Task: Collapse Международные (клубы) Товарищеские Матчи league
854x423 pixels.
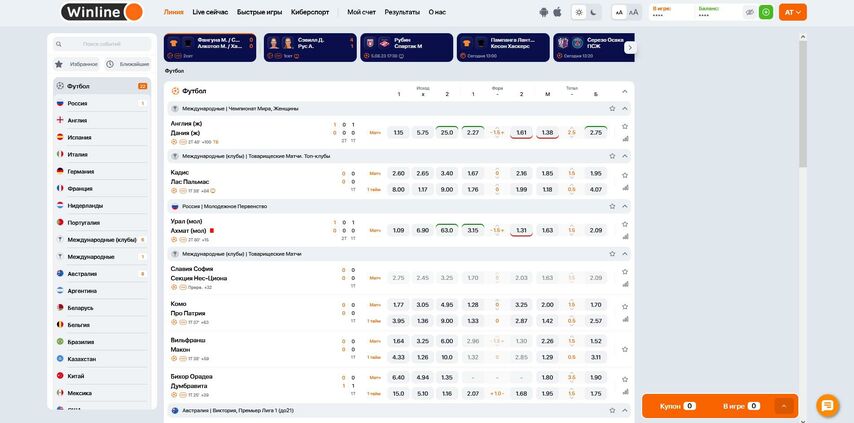Action: (625, 254)
